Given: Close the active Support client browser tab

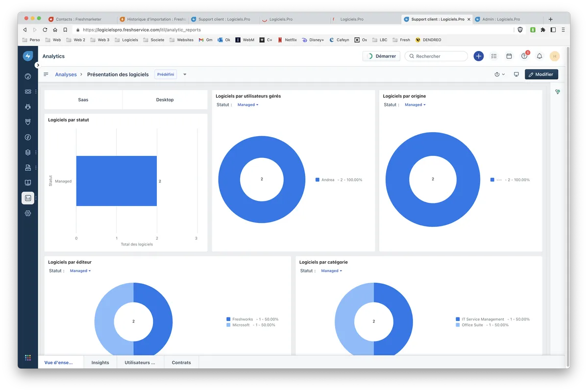Looking at the screenshot, I should pos(469,20).
